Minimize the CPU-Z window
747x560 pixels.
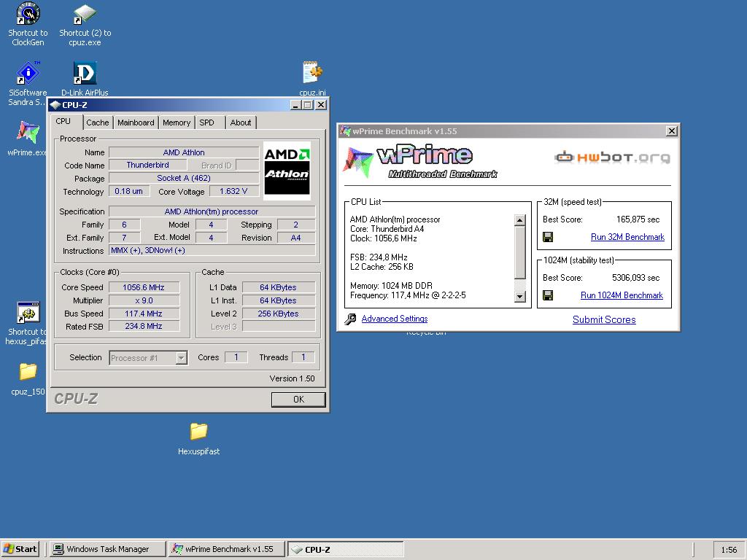[296, 105]
